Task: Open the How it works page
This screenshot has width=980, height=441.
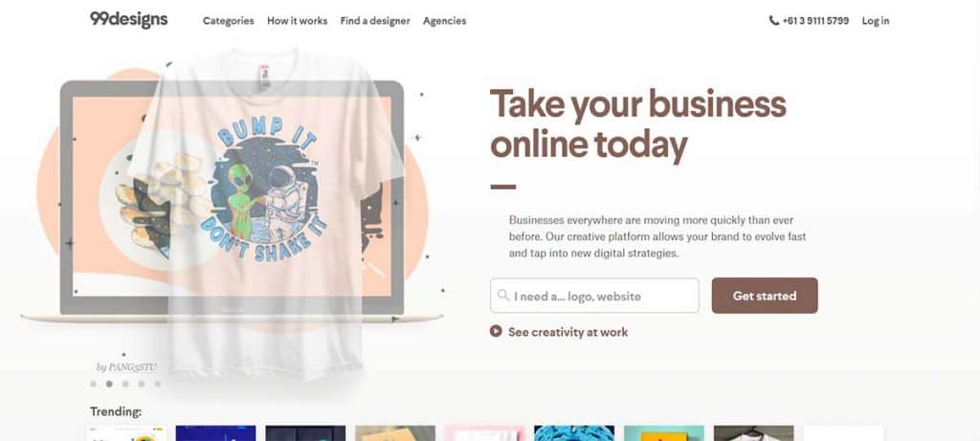Action: (297, 21)
